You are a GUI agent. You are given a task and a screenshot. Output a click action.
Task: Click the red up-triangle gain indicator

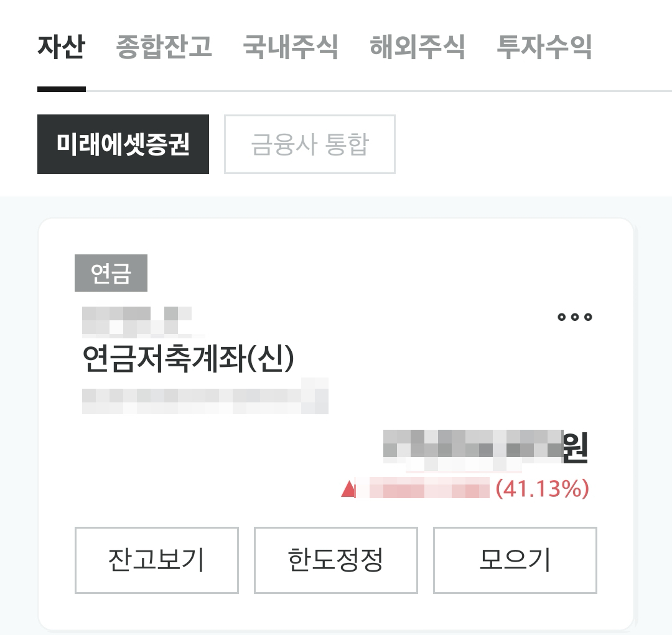(348, 489)
